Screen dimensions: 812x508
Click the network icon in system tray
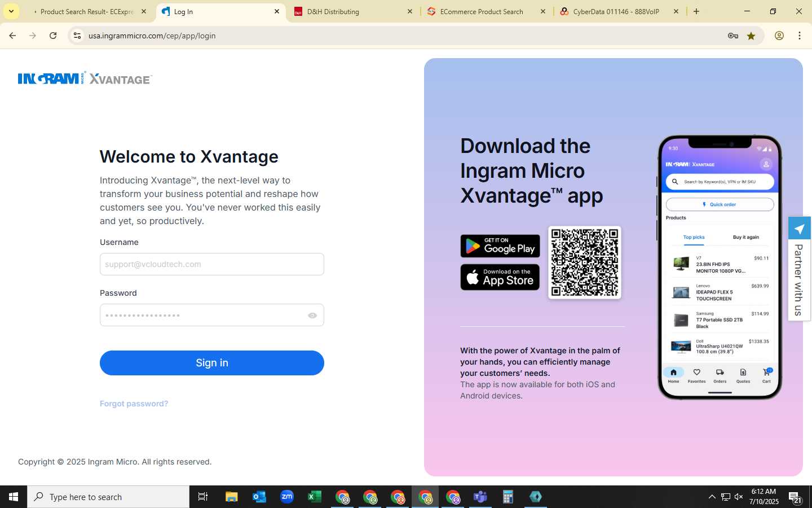coord(726,497)
